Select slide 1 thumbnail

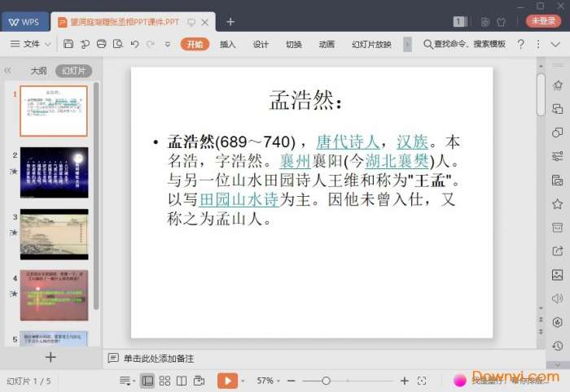(x=54, y=111)
